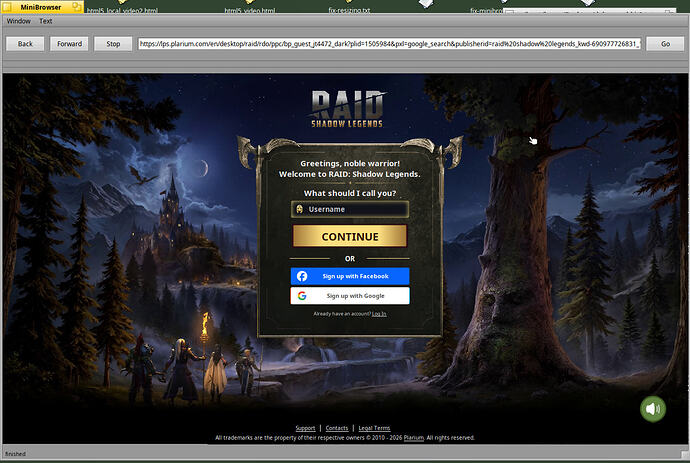Click the MiniBrowser title bar gadget icon
690x463 pixels.
[77, 7]
